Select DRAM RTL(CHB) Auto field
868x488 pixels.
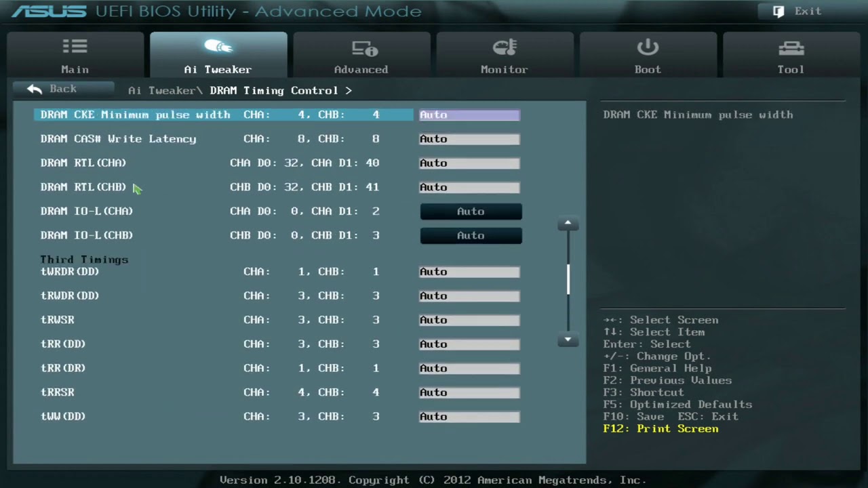(x=469, y=187)
